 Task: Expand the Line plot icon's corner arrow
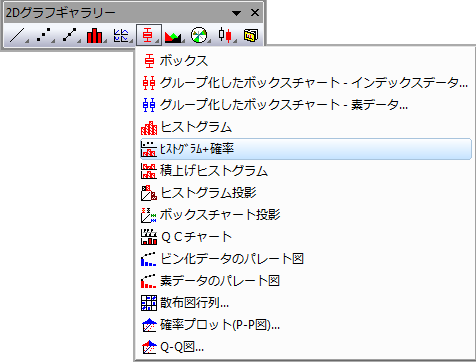pos(27,41)
